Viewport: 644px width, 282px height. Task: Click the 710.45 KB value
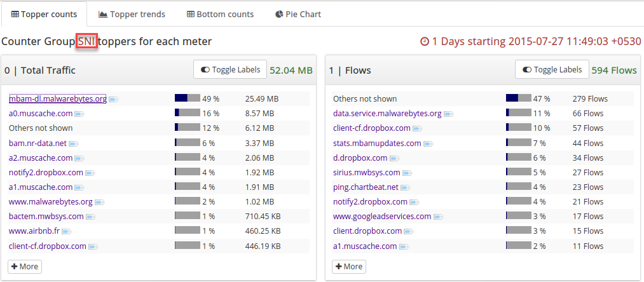tap(263, 217)
